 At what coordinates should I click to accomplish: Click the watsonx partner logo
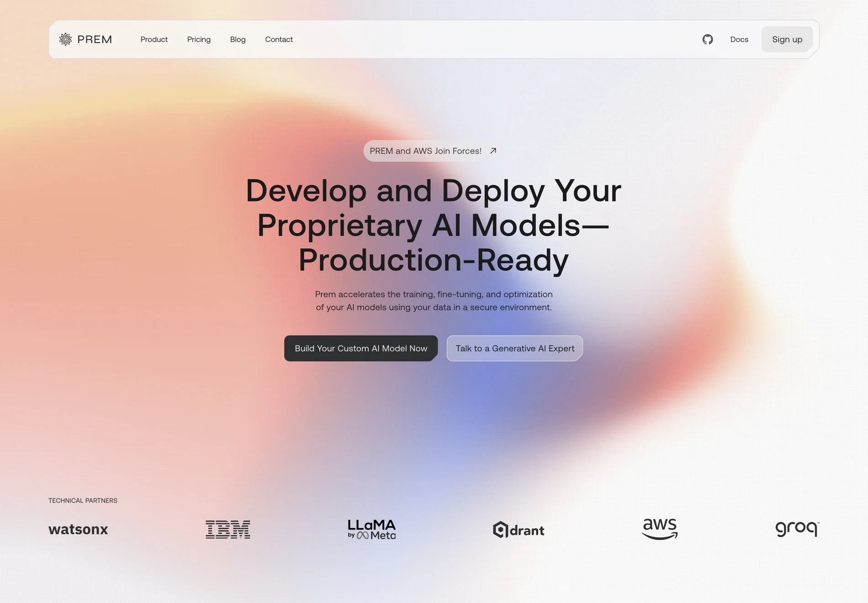point(78,530)
